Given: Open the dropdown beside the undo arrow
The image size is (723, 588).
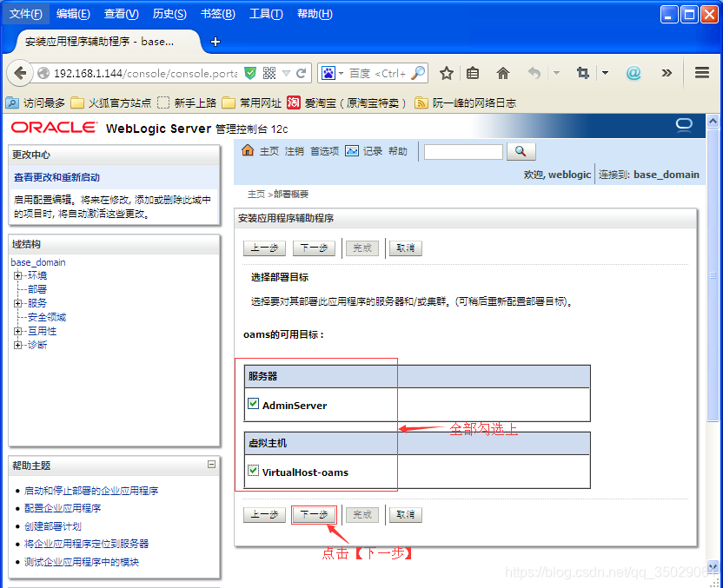Looking at the screenshot, I should tap(556, 73).
